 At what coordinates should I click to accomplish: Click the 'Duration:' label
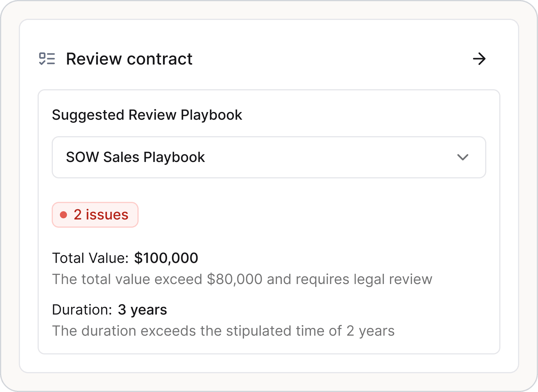pos(82,310)
